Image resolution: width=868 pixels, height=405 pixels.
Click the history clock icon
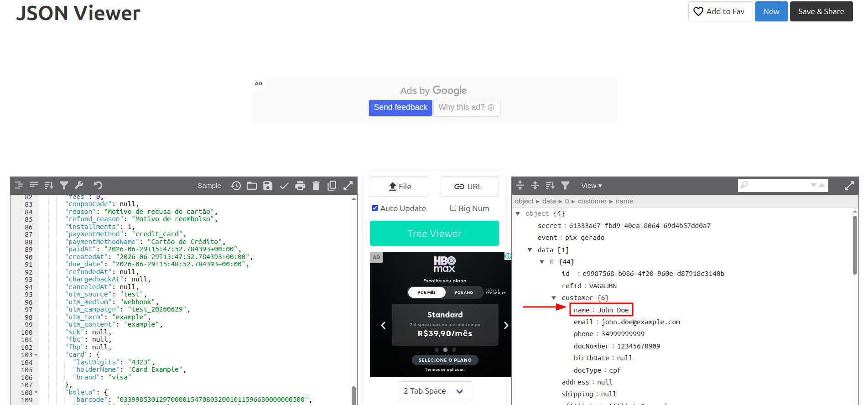tap(236, 186)
